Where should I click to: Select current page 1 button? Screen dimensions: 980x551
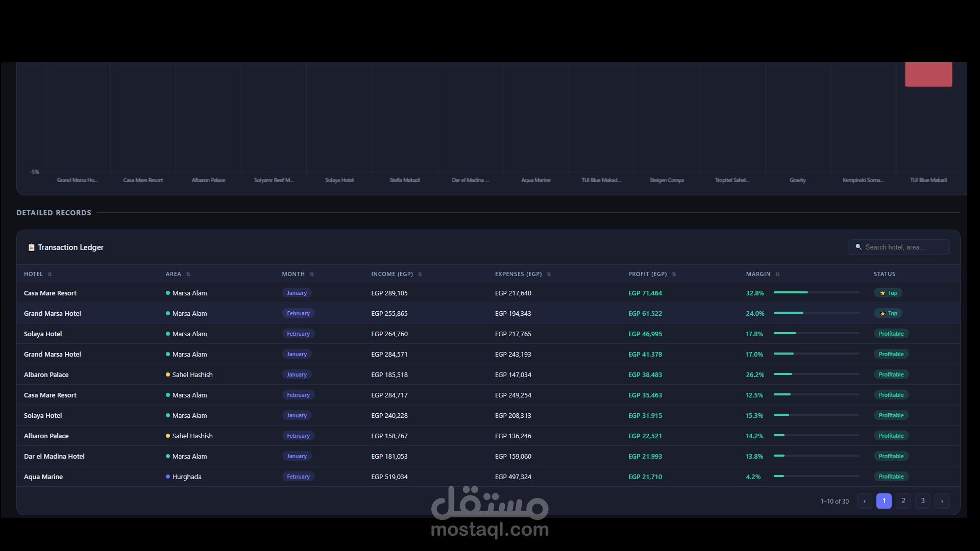point(884,501)
